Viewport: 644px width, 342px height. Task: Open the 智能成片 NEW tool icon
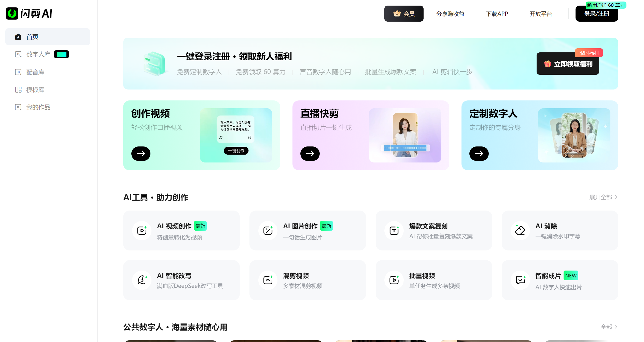coord(520,280)
